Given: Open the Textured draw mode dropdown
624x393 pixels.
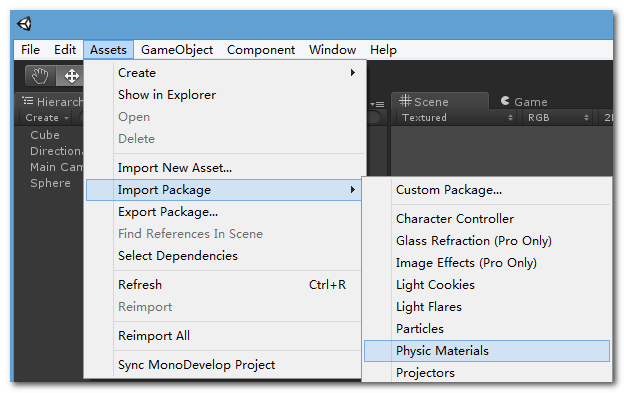Looking at the screenshot, I should coord(457,118).
